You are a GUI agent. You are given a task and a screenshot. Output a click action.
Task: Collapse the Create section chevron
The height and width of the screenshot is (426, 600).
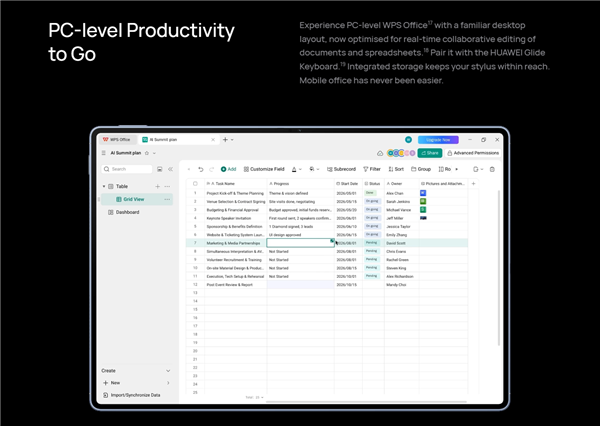click(168, 371)
